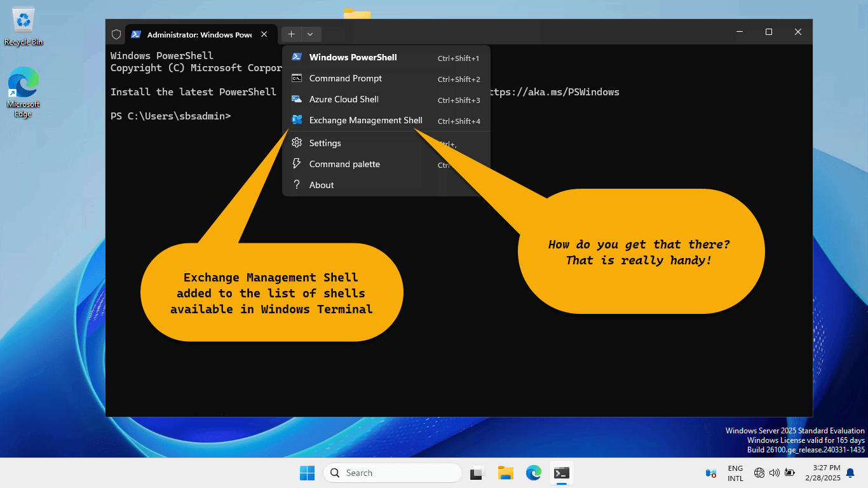The height and width of the screenshot is (488, 868).
Task: Click the shield icon in Terminal title bar
Action: [116, 34]
